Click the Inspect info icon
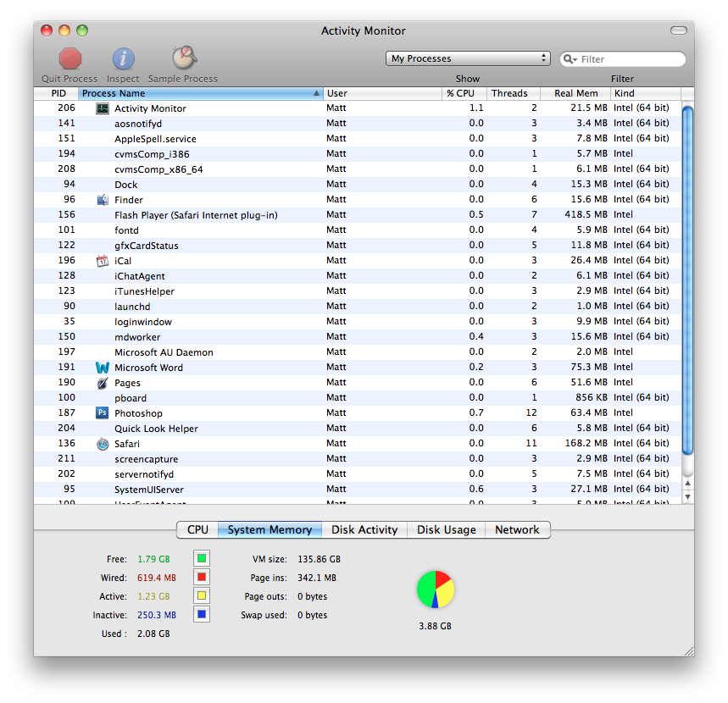Screen dimensions: 728x703 click(123, 59)
